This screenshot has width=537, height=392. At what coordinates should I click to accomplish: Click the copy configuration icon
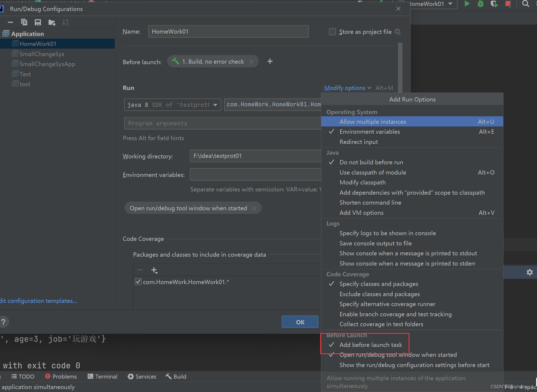tap(24, 22)
